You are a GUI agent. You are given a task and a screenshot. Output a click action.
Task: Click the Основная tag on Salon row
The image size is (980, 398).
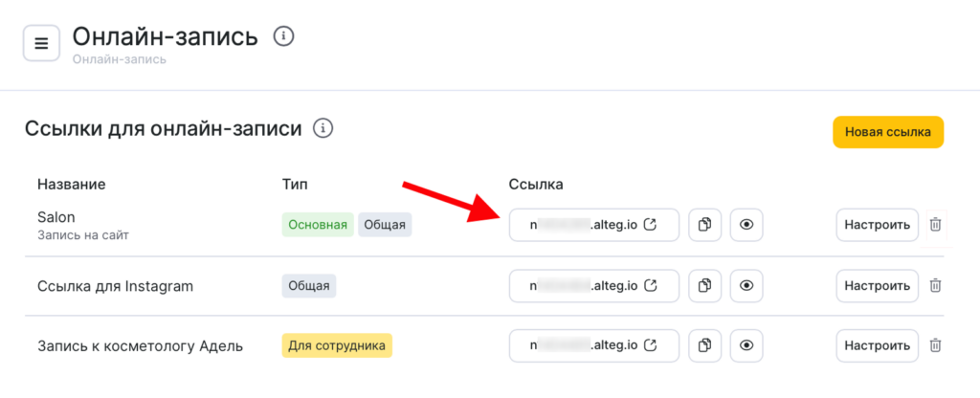click(x=318, y=225)
